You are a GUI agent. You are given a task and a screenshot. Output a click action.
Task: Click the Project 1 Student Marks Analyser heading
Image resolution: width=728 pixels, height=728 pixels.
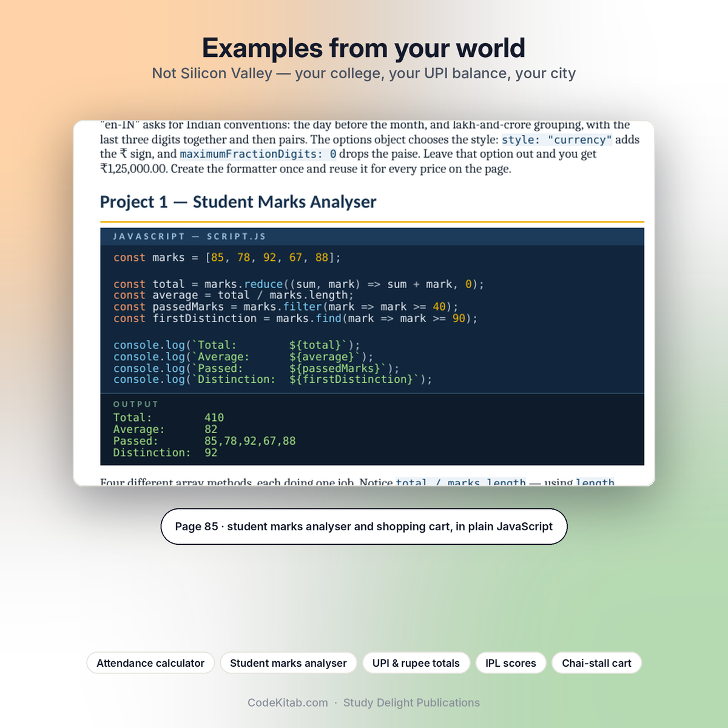point(238,202)
